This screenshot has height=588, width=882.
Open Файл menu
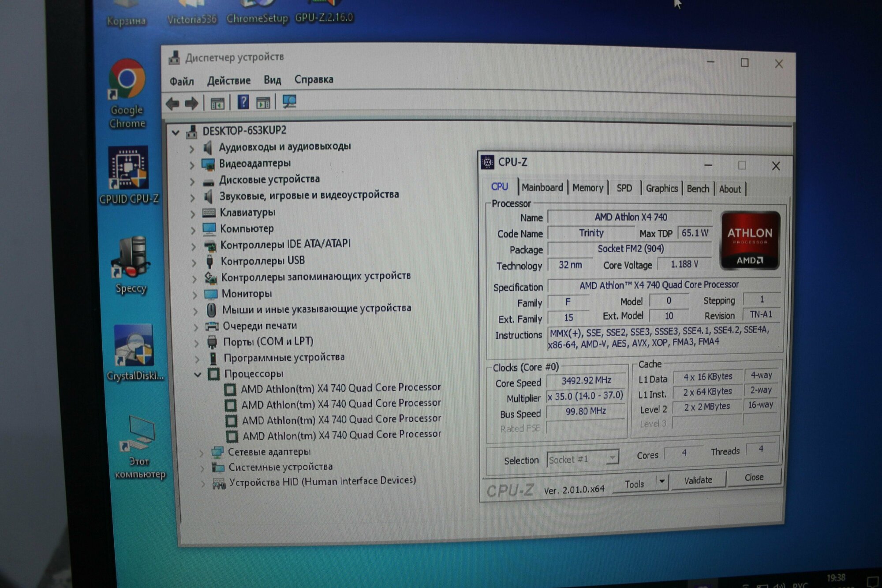182,81
